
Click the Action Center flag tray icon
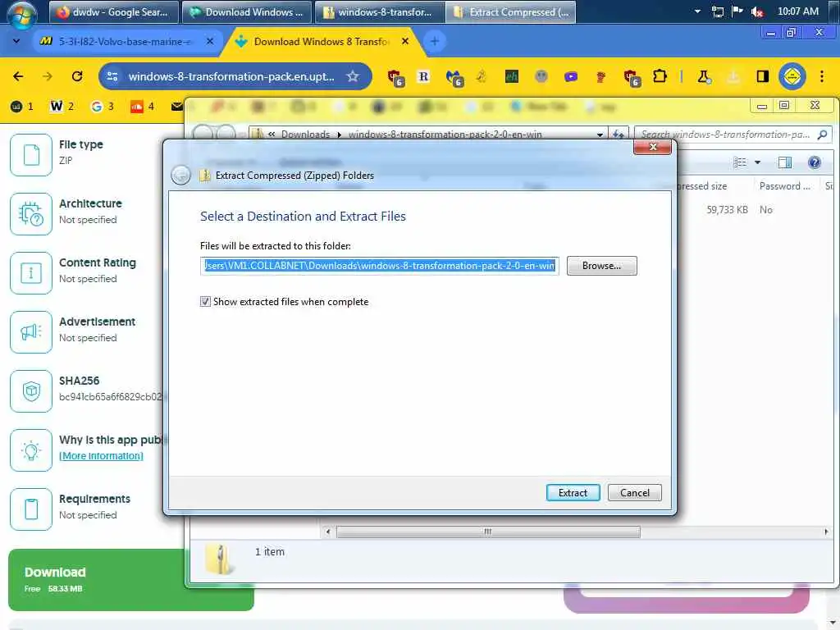(737, 11)
